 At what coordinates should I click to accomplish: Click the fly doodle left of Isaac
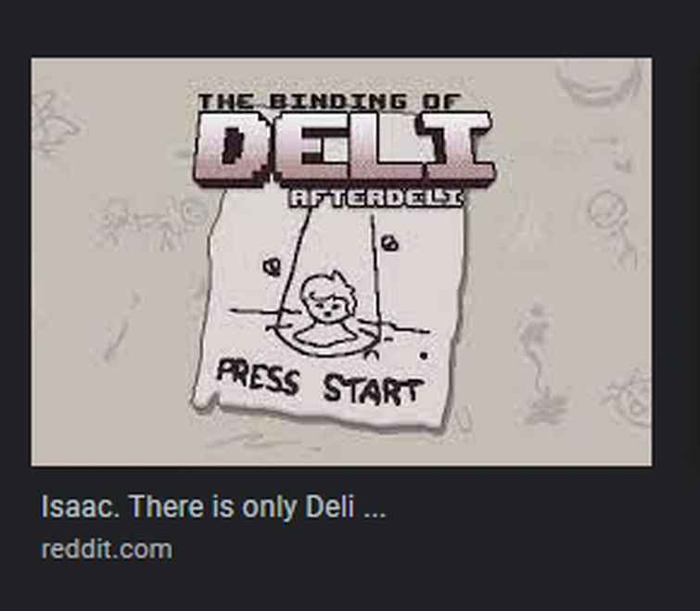[x=272, y=267]
